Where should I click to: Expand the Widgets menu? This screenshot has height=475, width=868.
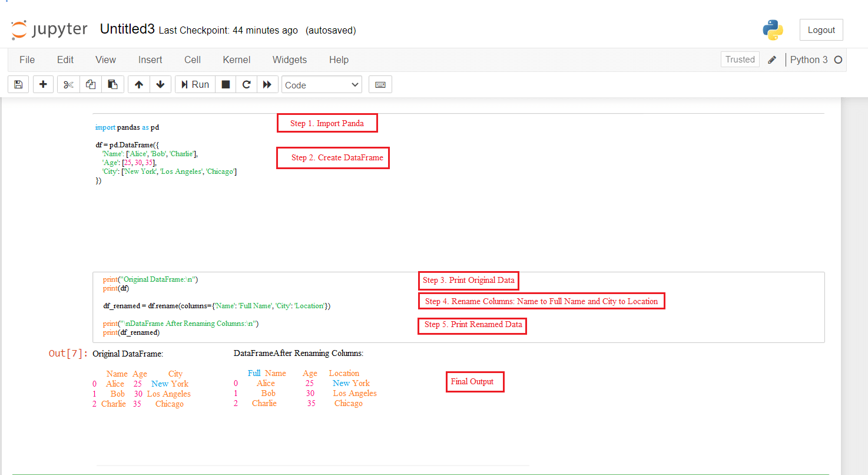coord(289,60)
